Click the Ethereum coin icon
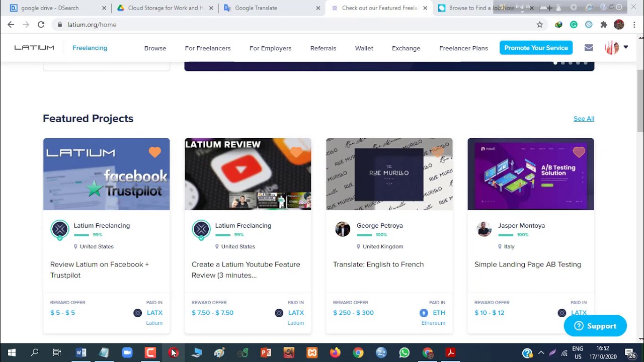 [424, 313]
